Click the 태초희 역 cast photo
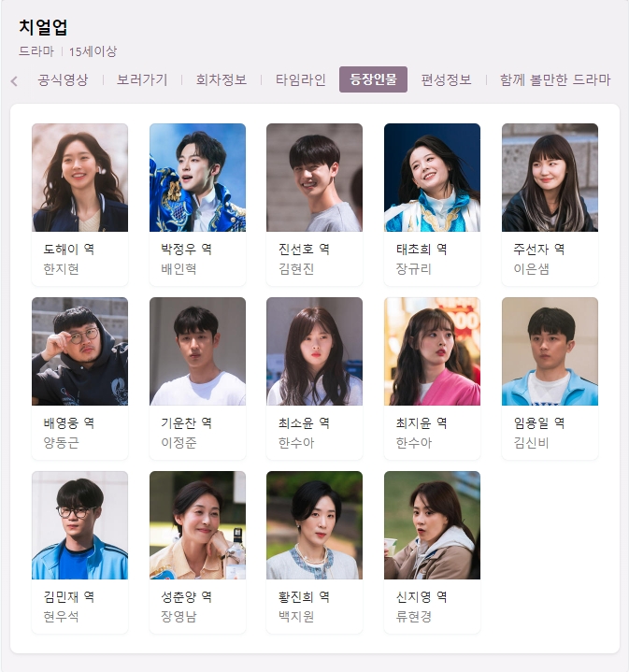The height and width of the screenshot is (672, 629). [x=433, y=178]
